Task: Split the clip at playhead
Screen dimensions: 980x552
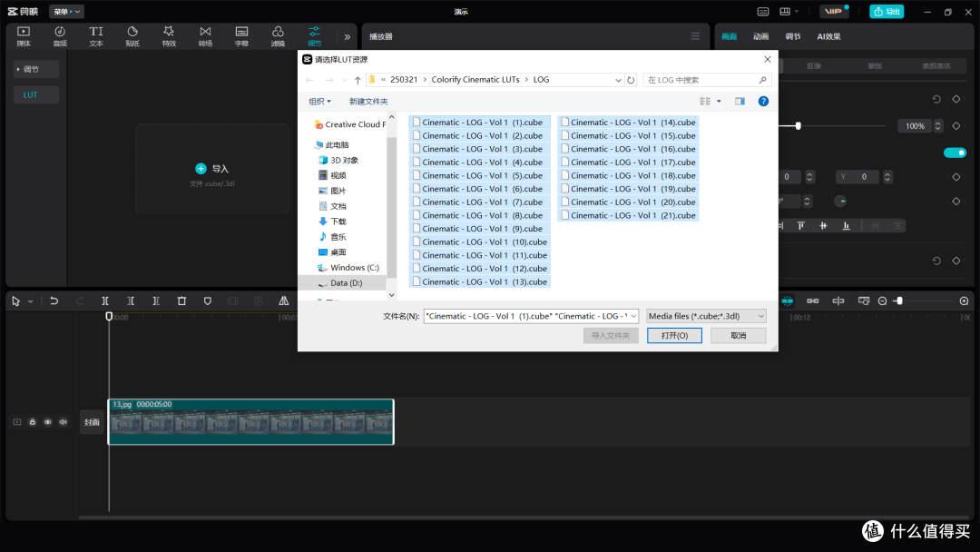Action: 105,301
